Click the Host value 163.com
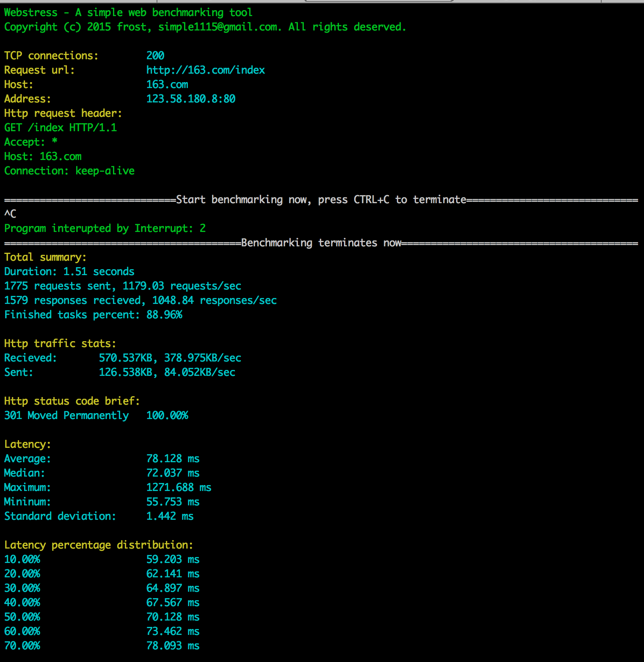This screenshot has height=662, width=644. (167, 84)
